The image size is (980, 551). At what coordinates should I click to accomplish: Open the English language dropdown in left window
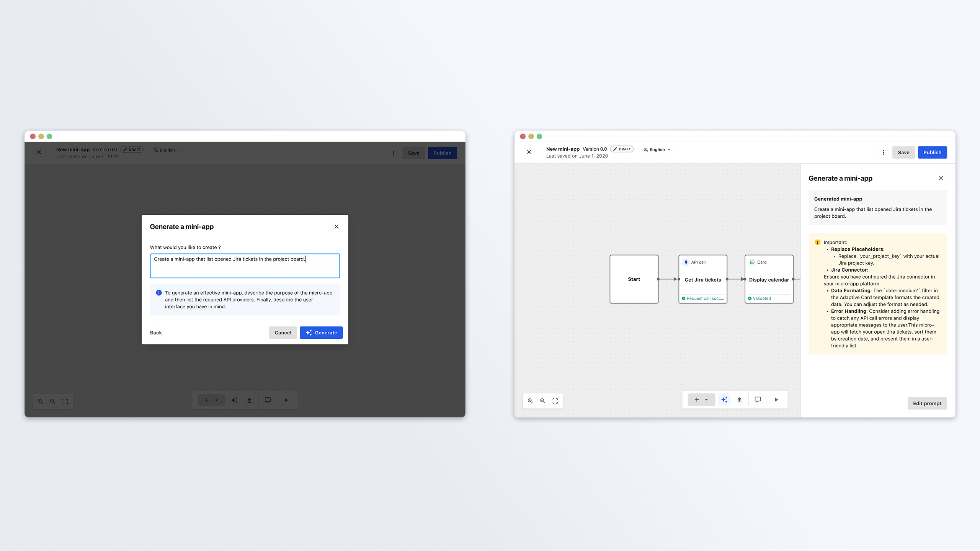click(167, 150)
